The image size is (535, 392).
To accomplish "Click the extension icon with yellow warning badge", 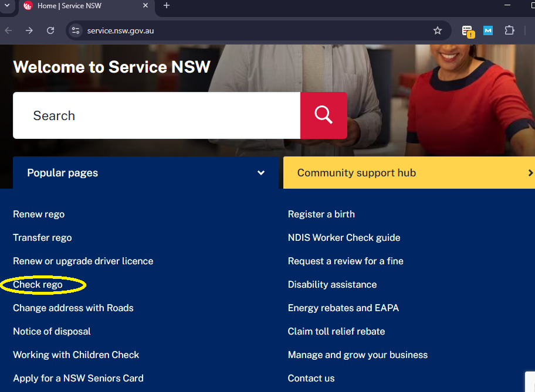I will (467, 31).
